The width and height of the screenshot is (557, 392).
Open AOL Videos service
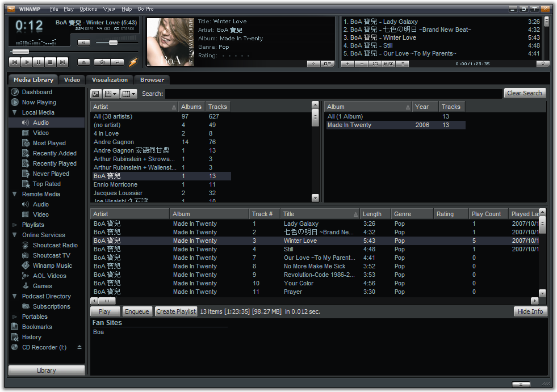pos(49,276)
